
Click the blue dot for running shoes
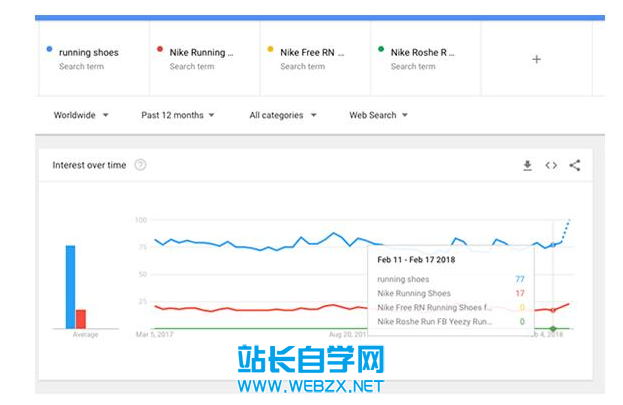point(49,48)
